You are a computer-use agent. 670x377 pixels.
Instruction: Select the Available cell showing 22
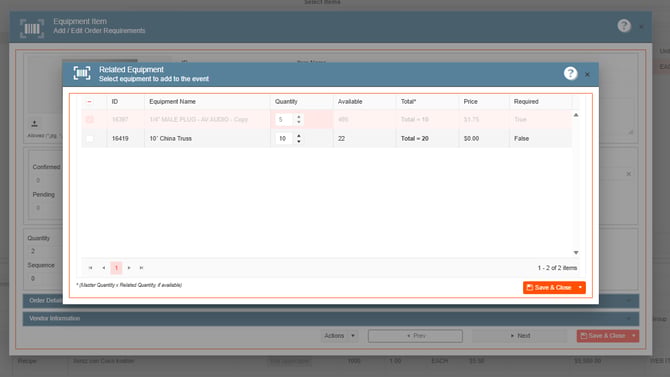(x=364, y=138)
